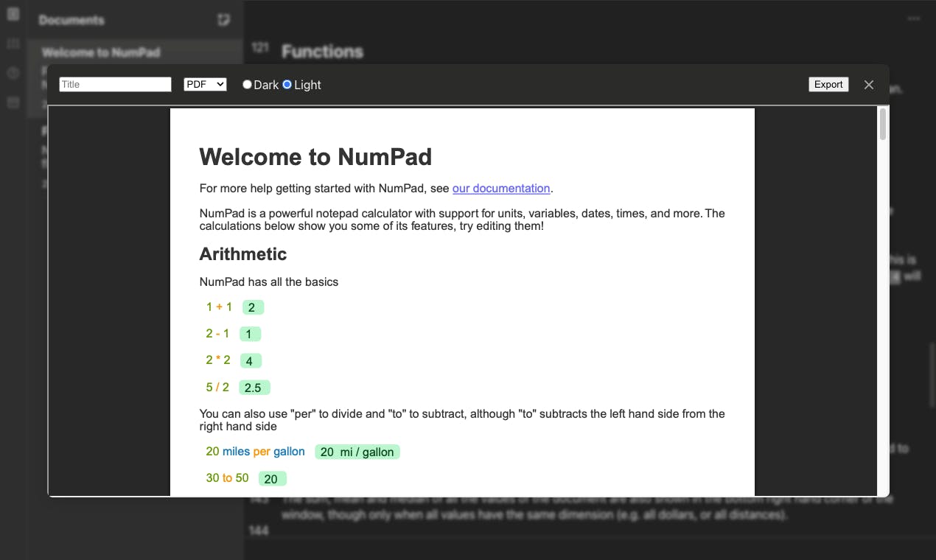
Task: Click the Export button
Action: (x=828, y=85)
